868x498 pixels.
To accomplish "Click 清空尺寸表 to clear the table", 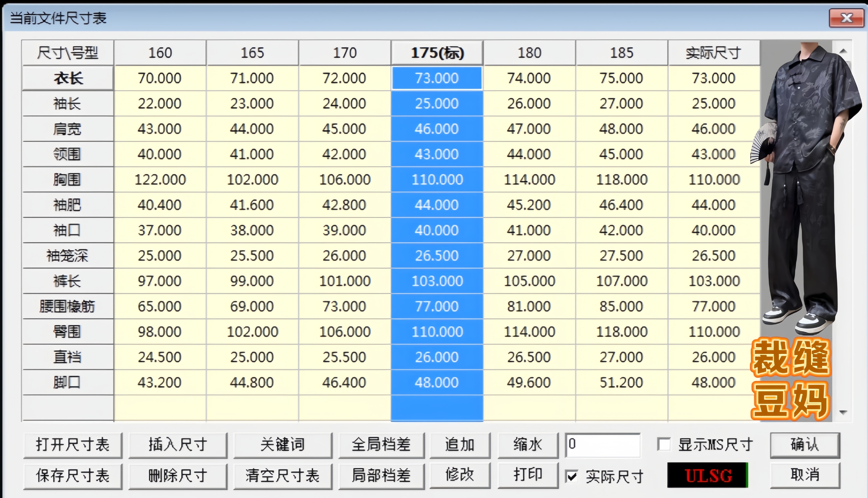I will [x=282, y=476].
